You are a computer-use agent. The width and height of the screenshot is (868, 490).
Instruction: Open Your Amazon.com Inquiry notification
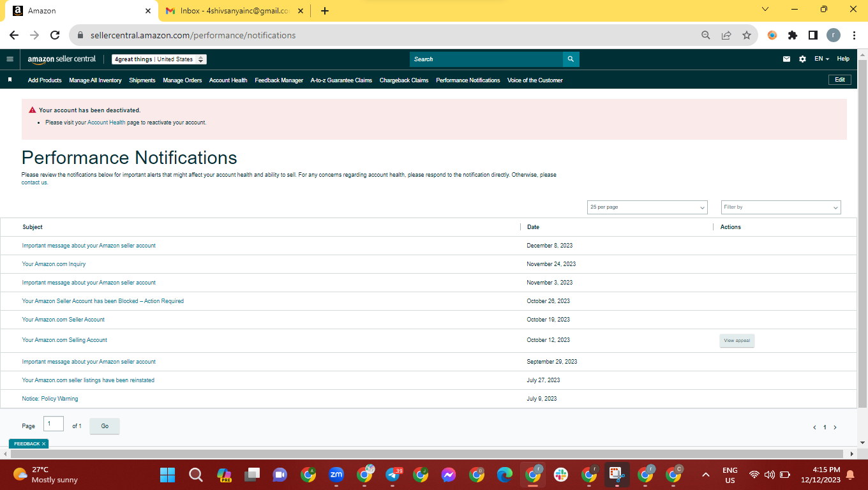point(54,264)
